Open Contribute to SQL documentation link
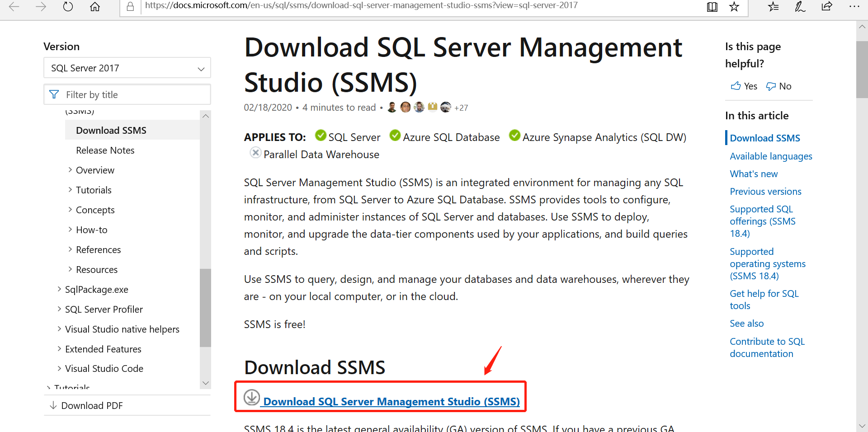The image size is (868, 432). tap(767, 347)
